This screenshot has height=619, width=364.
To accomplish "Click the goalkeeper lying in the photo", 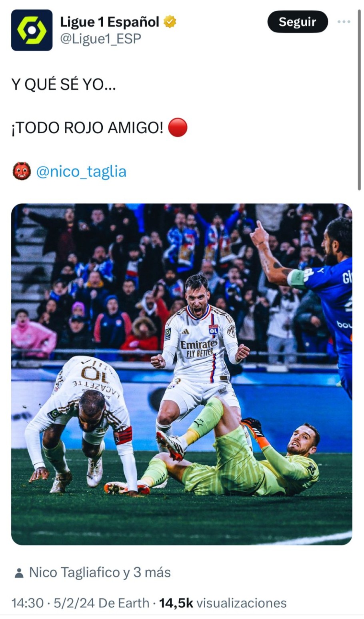I will (x=240, y=456).
